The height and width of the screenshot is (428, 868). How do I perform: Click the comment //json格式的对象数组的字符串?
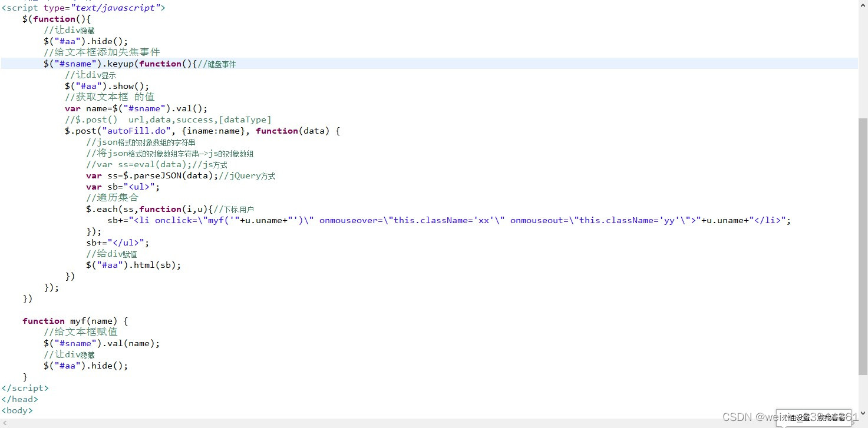pyautogui.click(x=141, y=142)
